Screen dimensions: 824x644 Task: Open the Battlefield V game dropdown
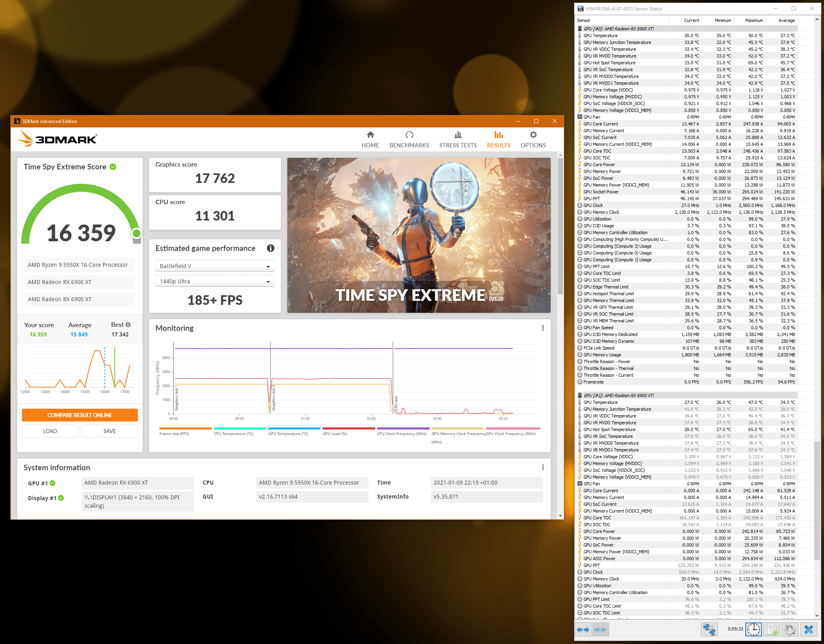point(215,266)
